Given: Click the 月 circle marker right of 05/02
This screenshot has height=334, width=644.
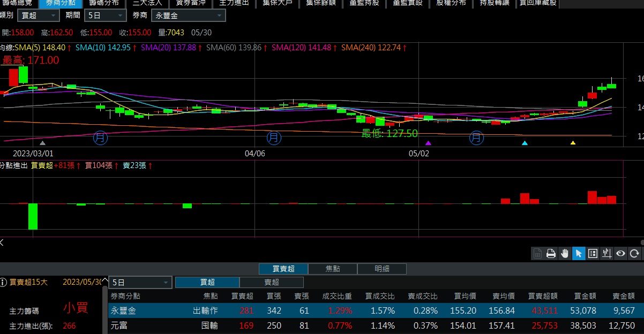Looking at the screenshot, I should pyautogui.click(x=477, y=138).
